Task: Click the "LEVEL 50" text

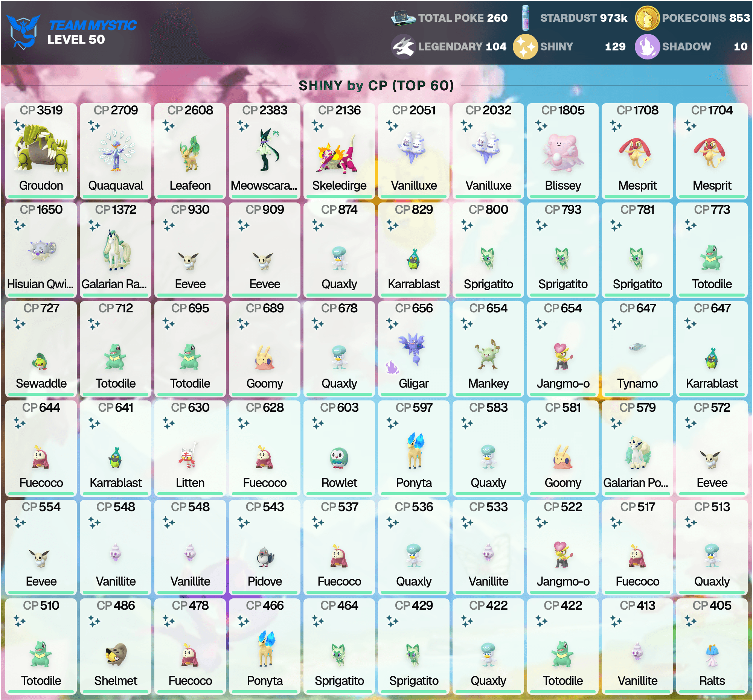Action: 76,40
